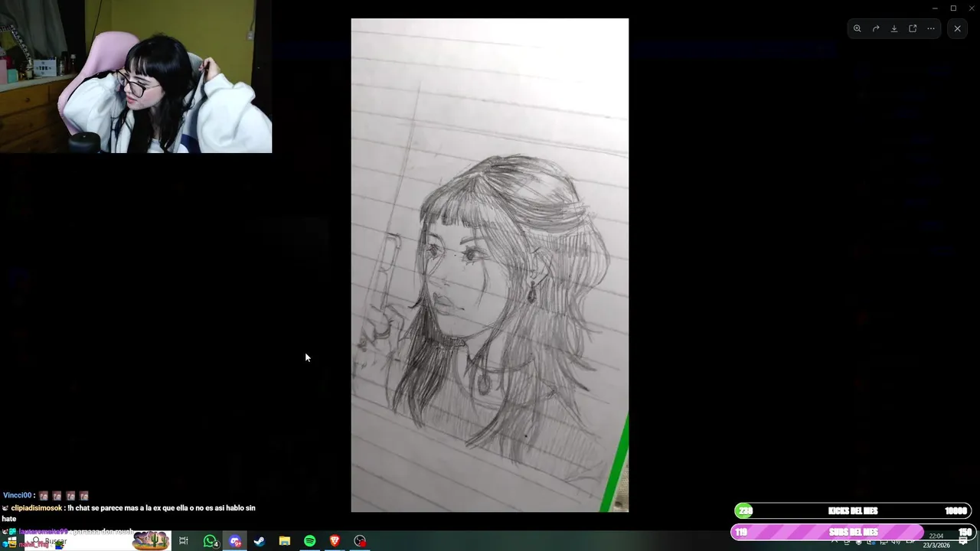This screenshot has height=551, width=980.
Task: Open the notification center icon
Action: 963,541
